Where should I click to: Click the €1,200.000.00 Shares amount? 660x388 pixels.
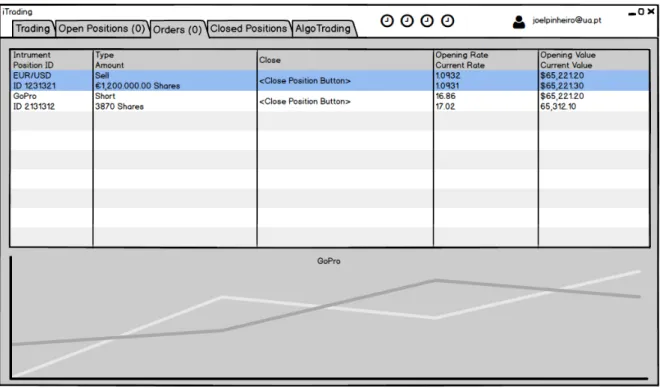138,86
